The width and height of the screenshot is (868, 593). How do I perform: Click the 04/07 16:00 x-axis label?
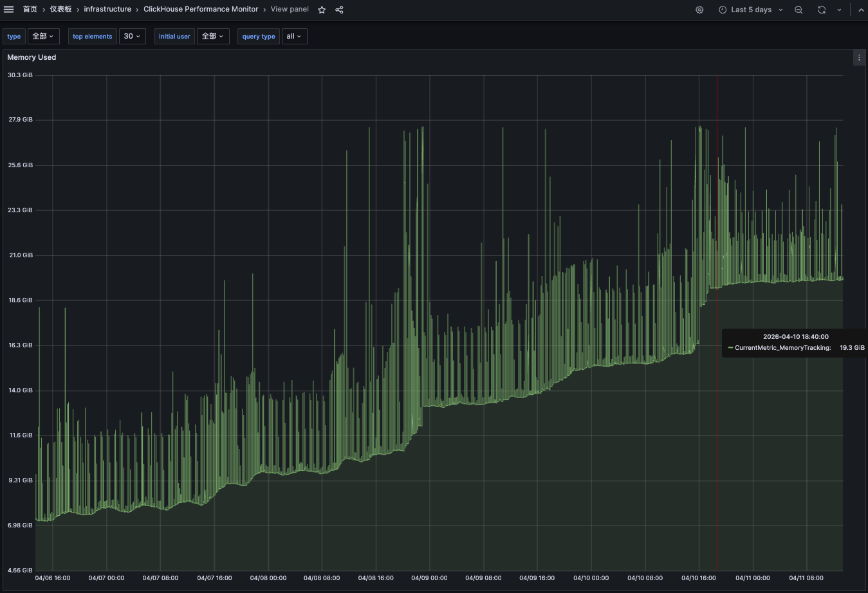click(214, 578)
